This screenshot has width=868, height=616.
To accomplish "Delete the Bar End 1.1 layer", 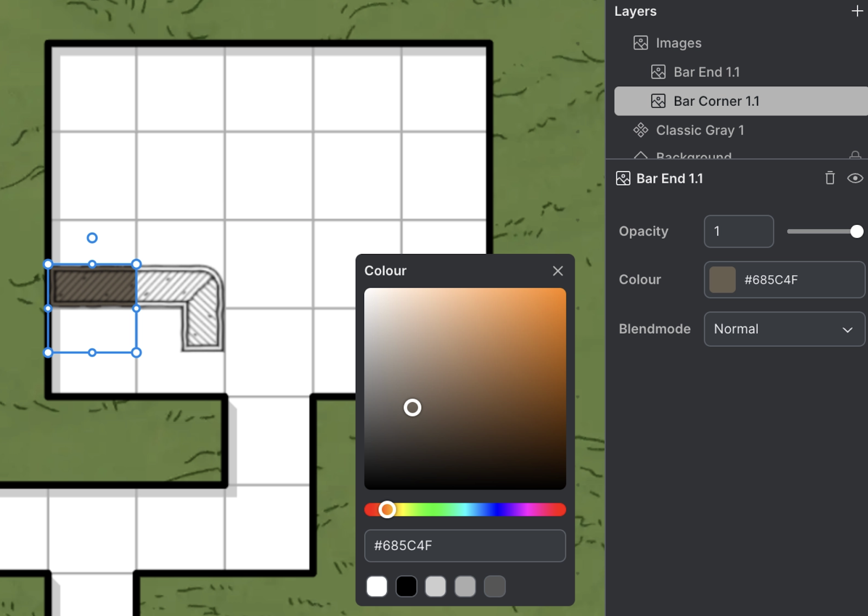I will pyautogui.click(x=829, y=179).
